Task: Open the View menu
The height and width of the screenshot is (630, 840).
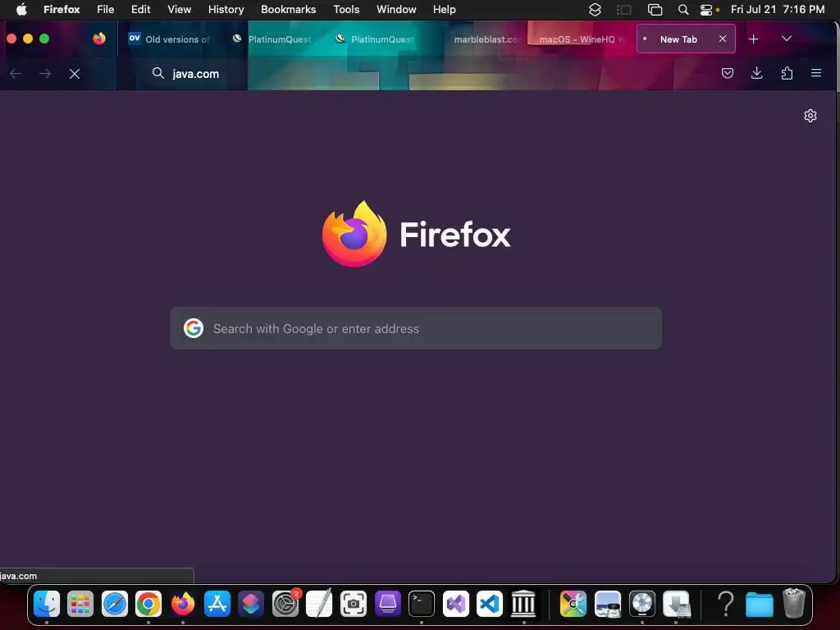Action: click(x=180, y=10)
